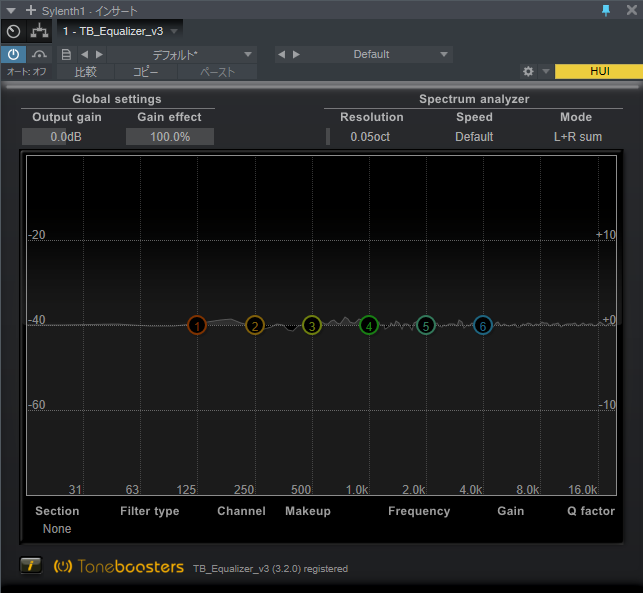Pin the plugin window
644x593 pixels.
click(x=606, y=10)
